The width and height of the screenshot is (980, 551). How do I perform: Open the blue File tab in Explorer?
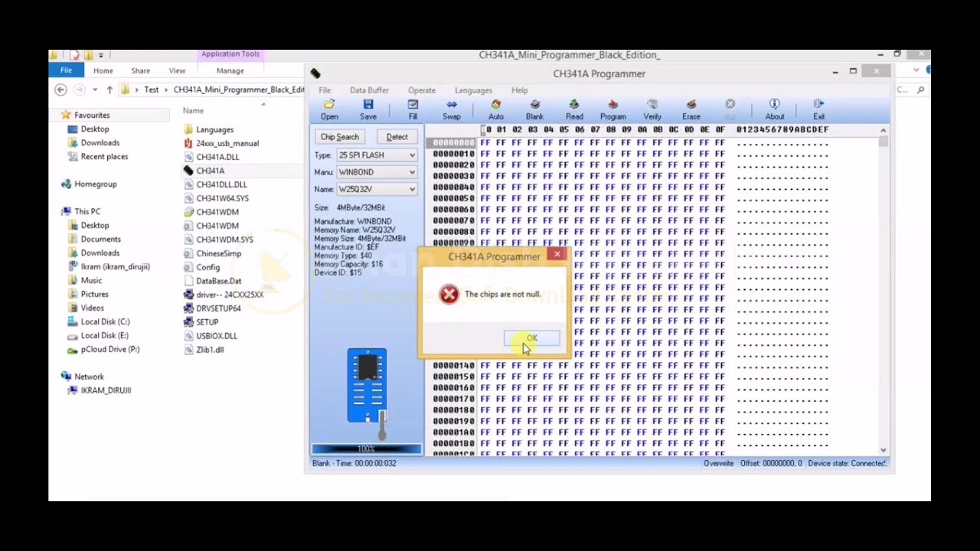[67, 70]
